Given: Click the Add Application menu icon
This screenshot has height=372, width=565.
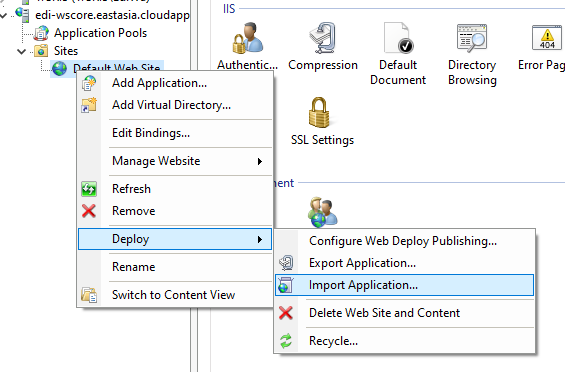Looking at the screenshot, I should (x=89, y=83).
